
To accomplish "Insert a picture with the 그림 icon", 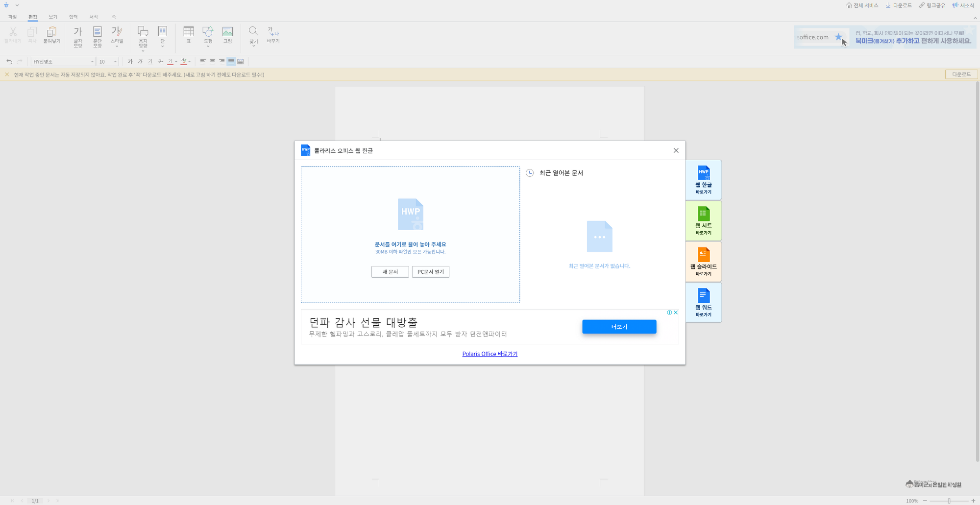I will click(x=228, y=32).
